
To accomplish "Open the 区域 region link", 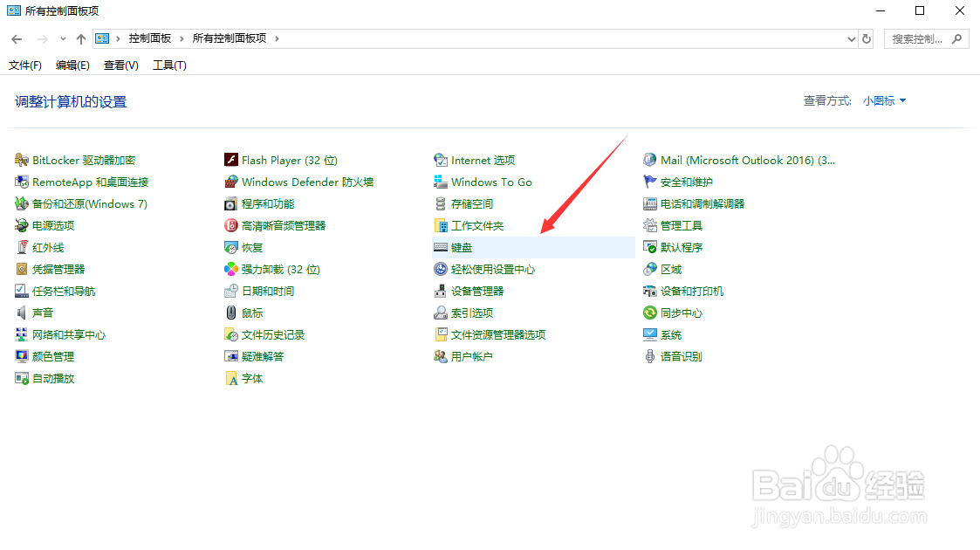I will click(x=670, y=270).
